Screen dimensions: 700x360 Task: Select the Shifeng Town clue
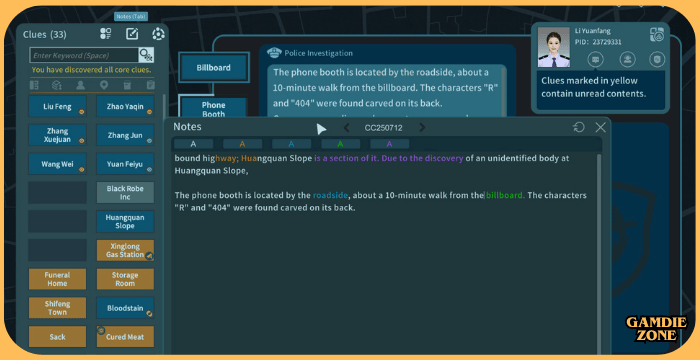pyautogui.click(x=58, y=308)
